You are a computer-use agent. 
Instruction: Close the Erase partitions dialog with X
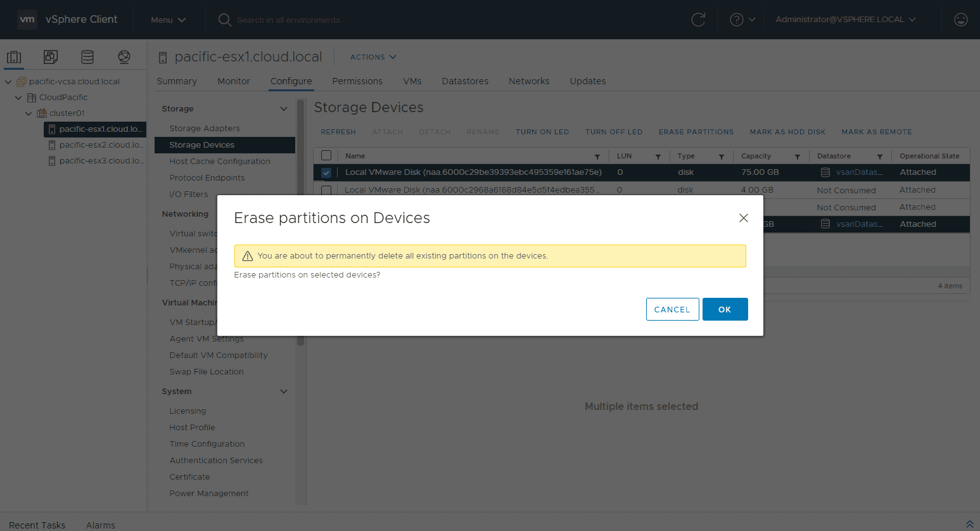[x=744, y=218]
